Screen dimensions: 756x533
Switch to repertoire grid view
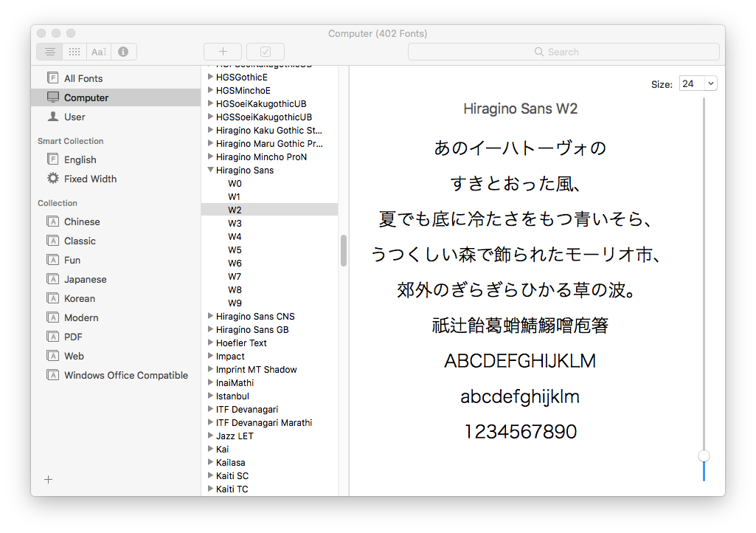point(74,52)
